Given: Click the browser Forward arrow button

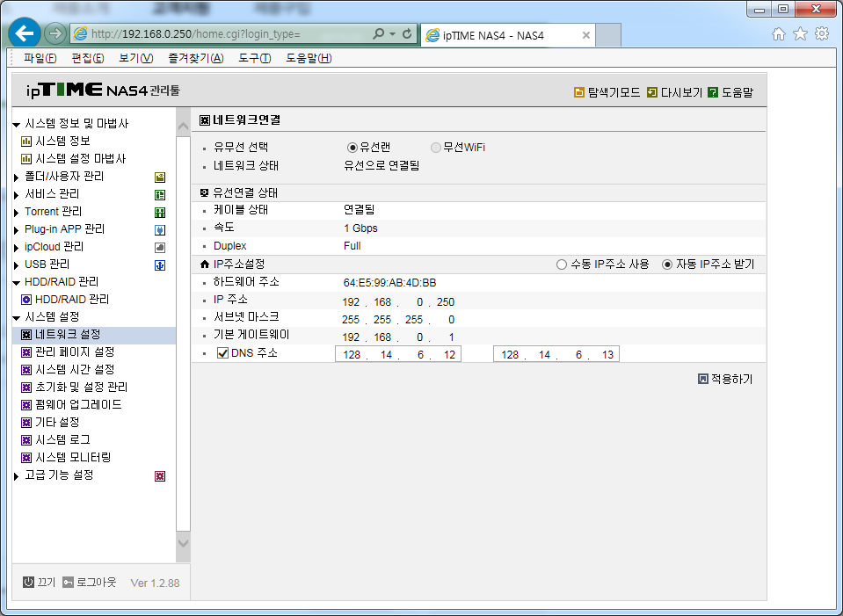Looking at the screenshot, I should point(55,34).
